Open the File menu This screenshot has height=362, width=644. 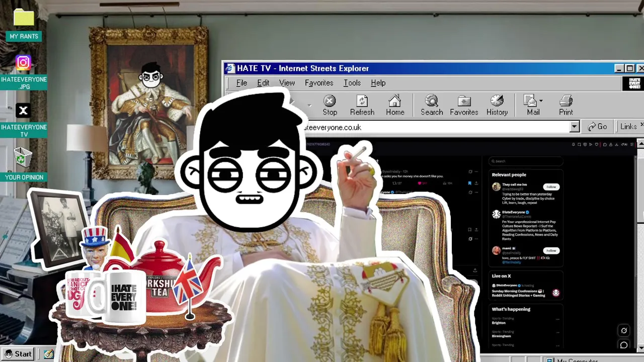tap(242, 83)
